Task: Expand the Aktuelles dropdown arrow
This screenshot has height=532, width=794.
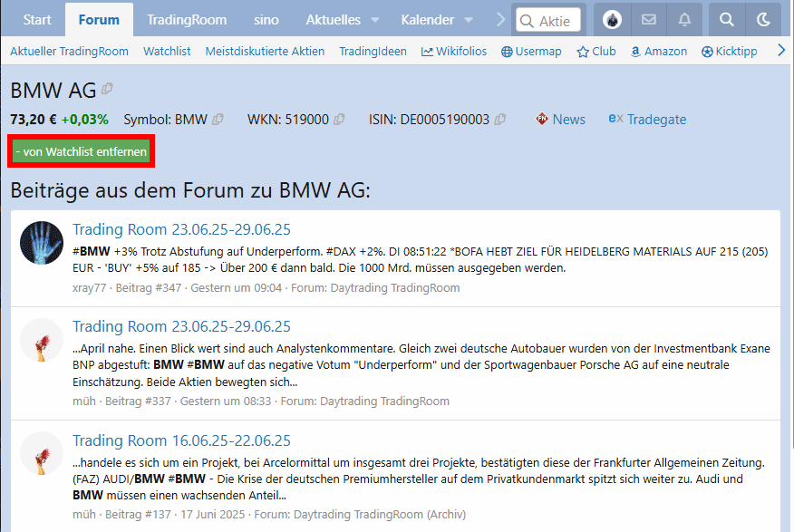Action: point(374,20)
